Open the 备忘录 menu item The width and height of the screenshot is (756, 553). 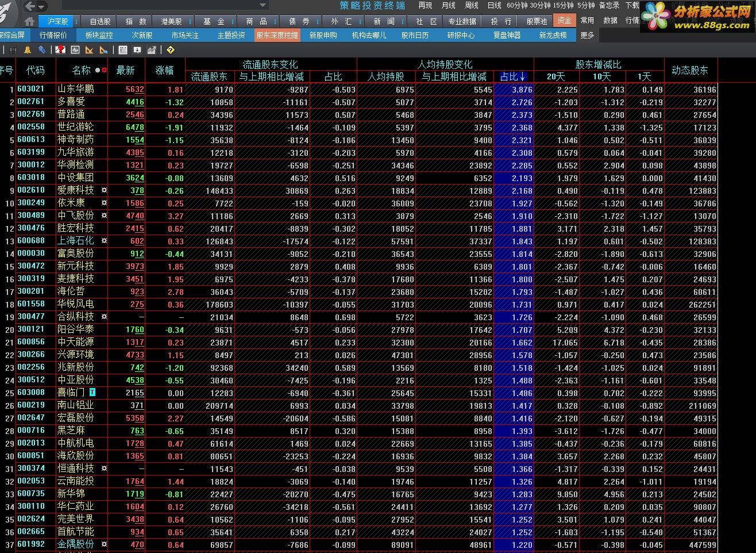[609, 5]
